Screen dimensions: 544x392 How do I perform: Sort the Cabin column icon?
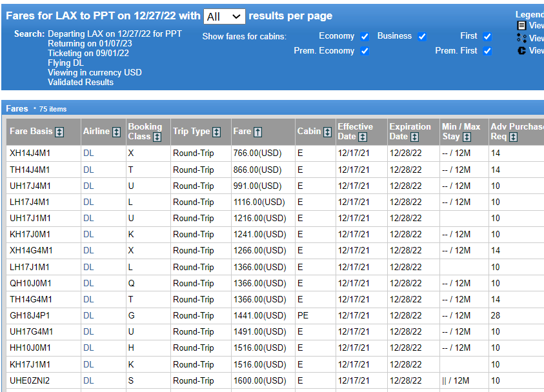[328, 132]
